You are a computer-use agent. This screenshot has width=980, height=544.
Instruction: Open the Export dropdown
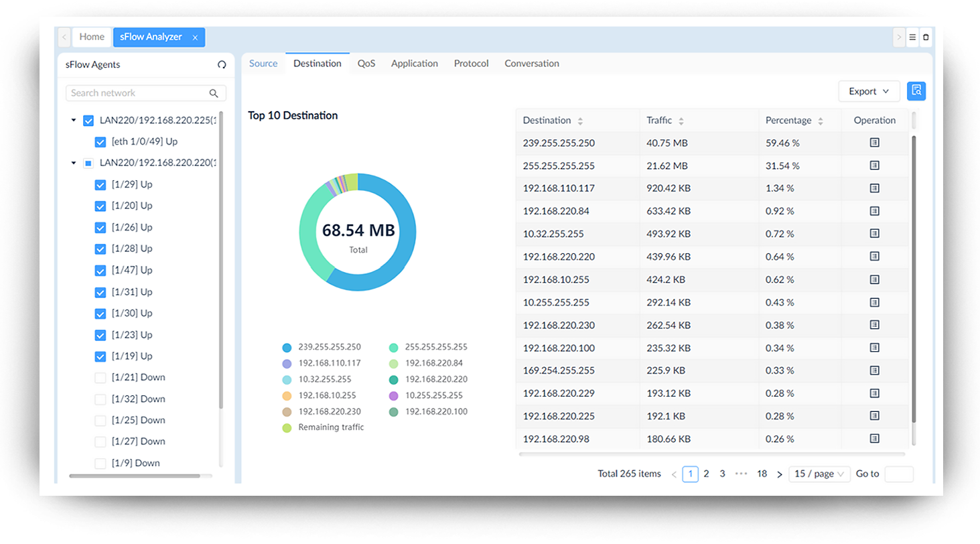[868, 91]
